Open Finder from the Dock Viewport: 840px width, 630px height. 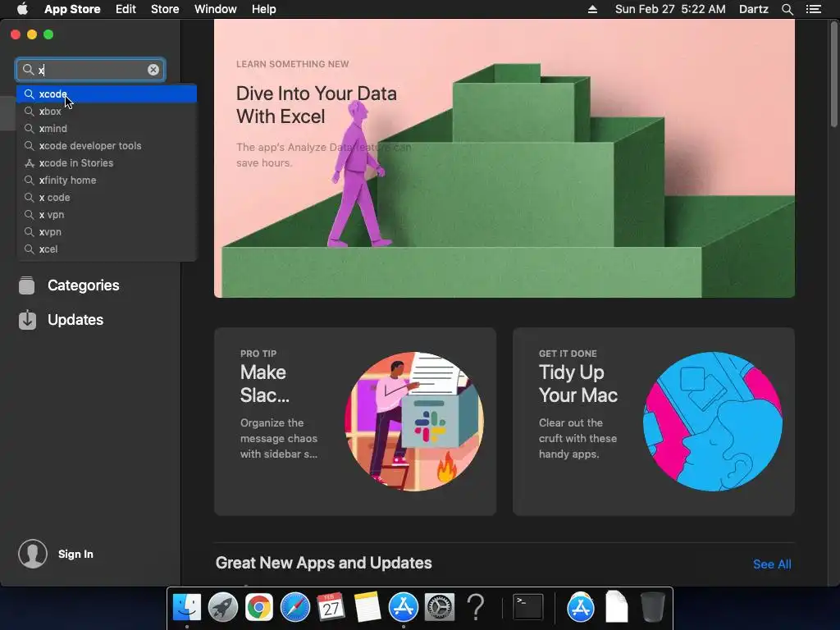pos(187,607)
